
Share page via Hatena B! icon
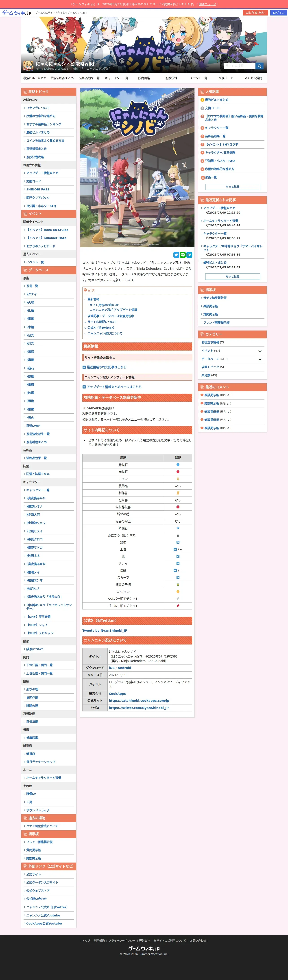coord(189,255)
